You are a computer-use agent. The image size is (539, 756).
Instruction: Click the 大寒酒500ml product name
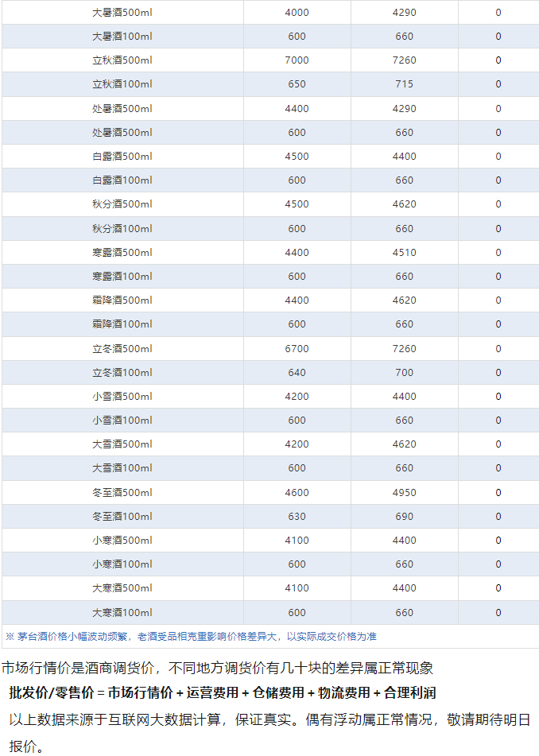[122, 587]
